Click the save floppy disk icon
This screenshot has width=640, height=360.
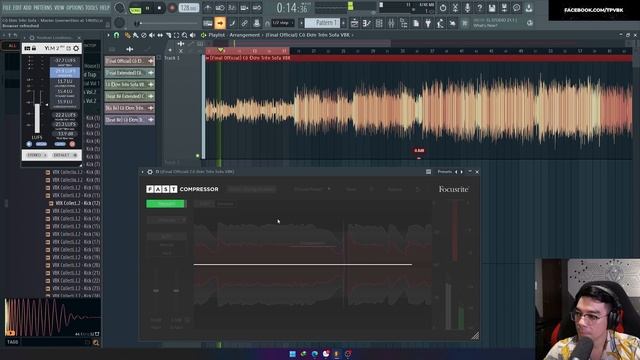(x=492, y=7)
